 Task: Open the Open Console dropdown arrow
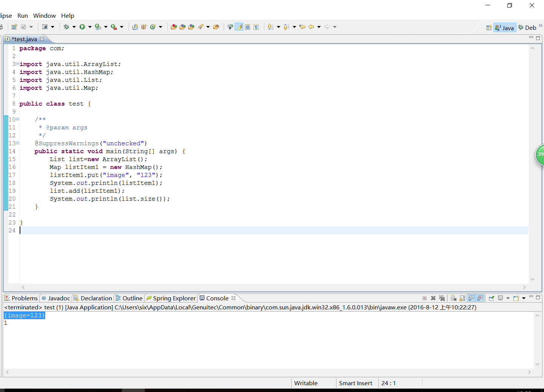pyautogui.click(x=524, y=298)
